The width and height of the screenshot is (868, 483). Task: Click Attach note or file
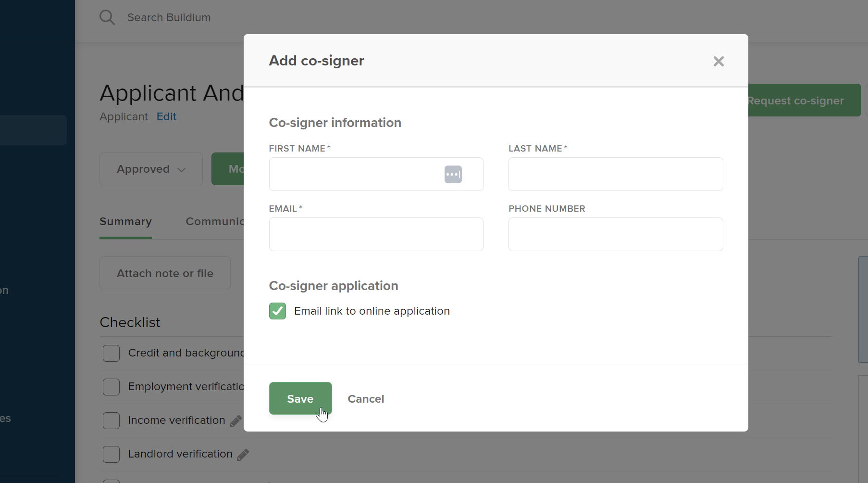coord(165,273)
